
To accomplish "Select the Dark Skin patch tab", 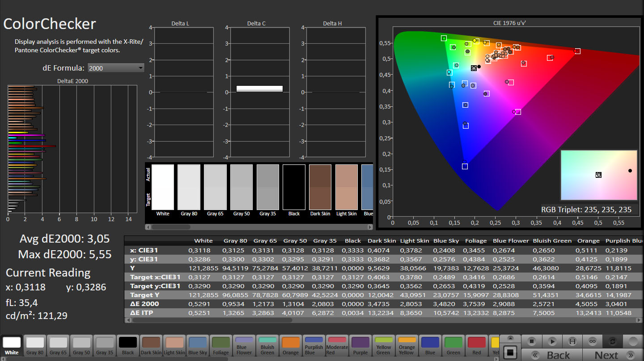I will coord(151,346).
